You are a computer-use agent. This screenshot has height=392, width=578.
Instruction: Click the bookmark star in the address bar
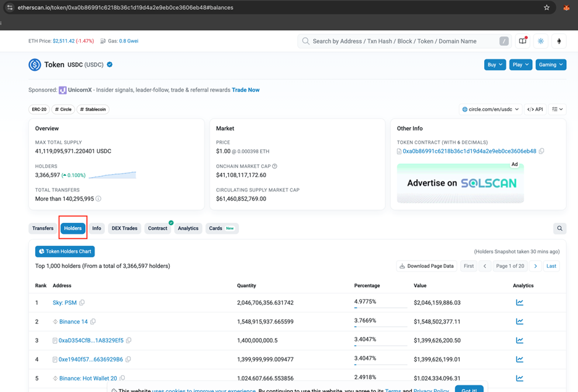coord(547,7)
